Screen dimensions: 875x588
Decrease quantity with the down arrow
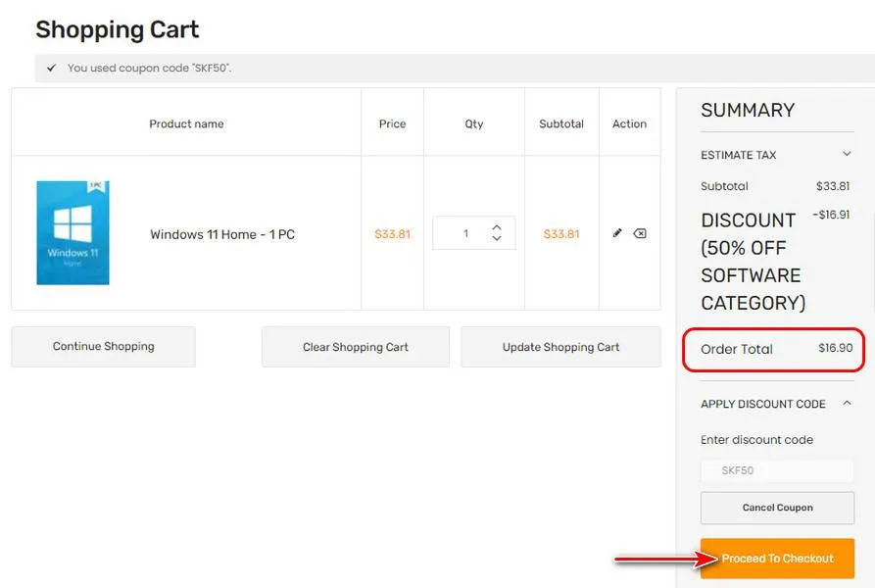(x=497, y=239)
